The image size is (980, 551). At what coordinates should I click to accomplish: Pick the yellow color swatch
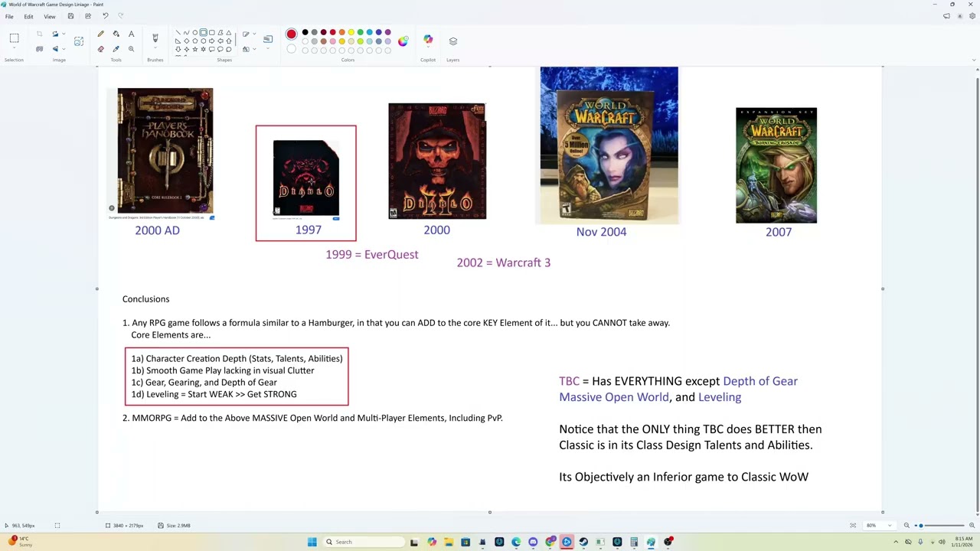coord(351,32)
